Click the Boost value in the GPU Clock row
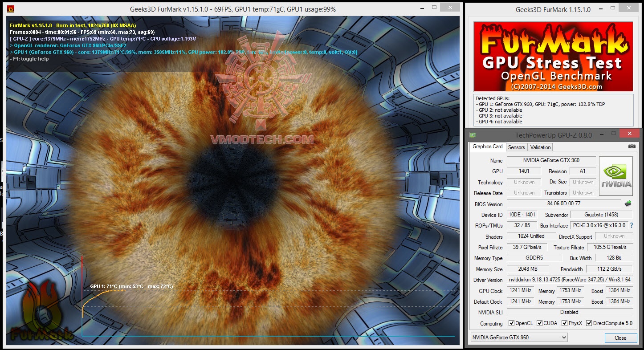 (x=619, y=291)
